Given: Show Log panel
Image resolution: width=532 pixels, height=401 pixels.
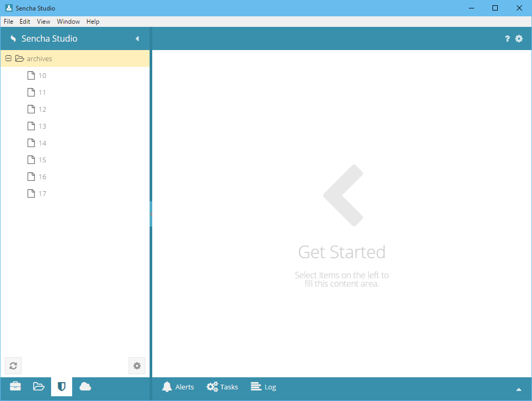Looking at the screenshot, I should [263, 387].
